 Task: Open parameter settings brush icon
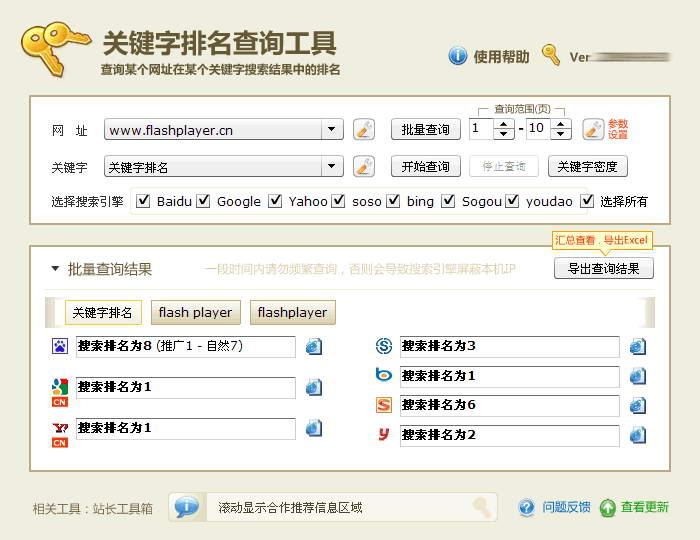tap(593, 129)
